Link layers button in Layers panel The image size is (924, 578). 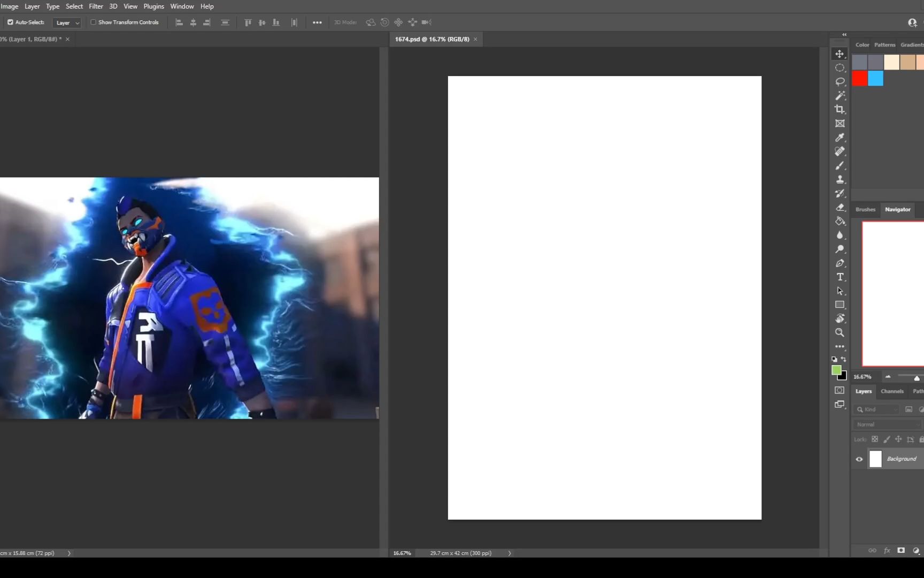(x=872, y=550)
